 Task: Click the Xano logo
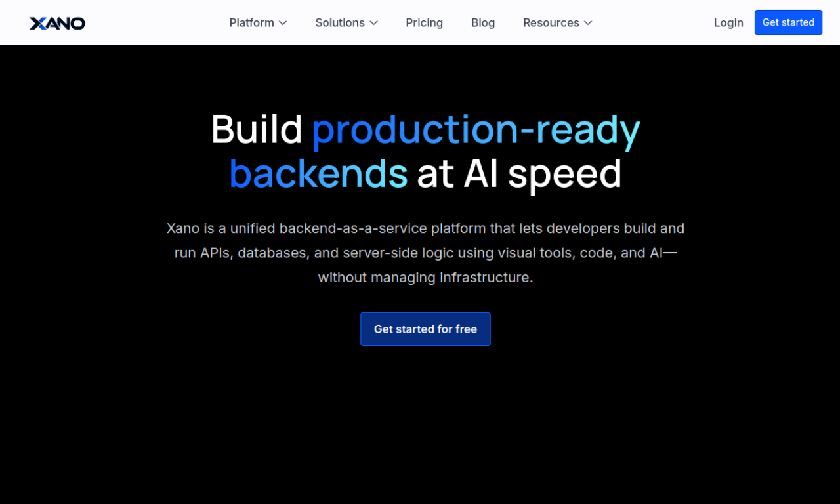(57, 23)
